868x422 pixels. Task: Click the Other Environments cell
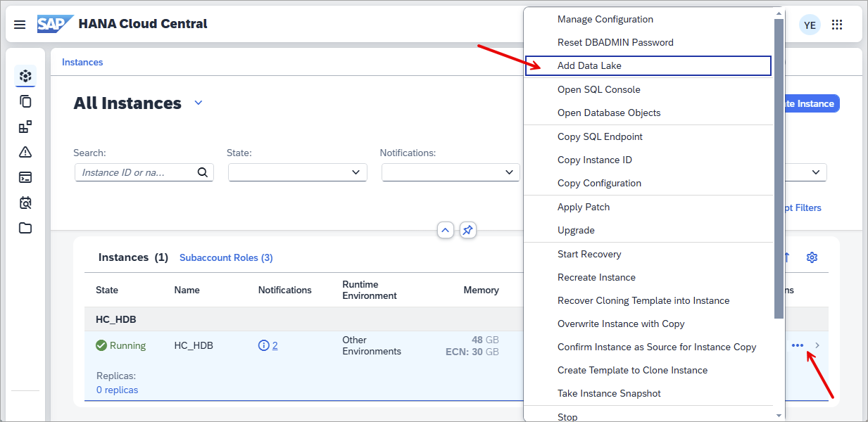click(x=372, y=345)
